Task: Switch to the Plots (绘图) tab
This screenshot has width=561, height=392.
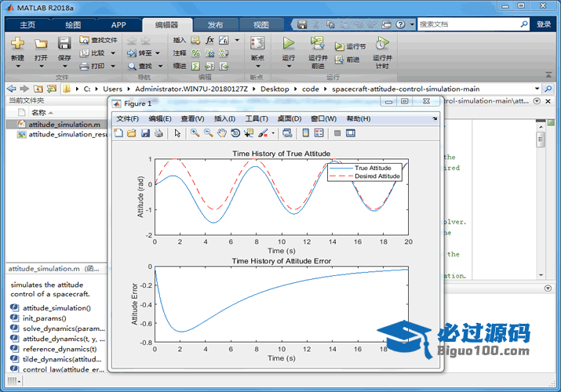Action: click(73, 24)
